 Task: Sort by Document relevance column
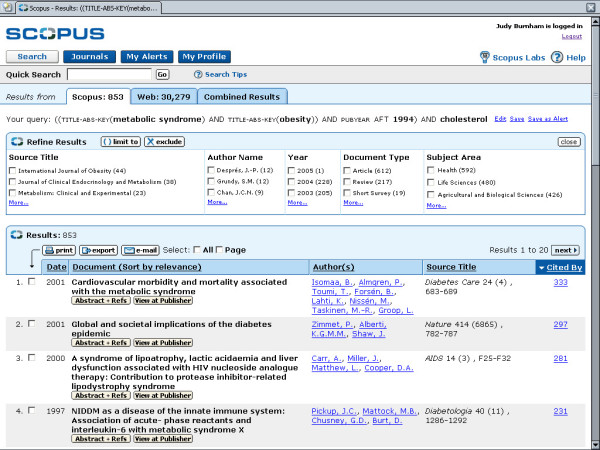[137, 267]
